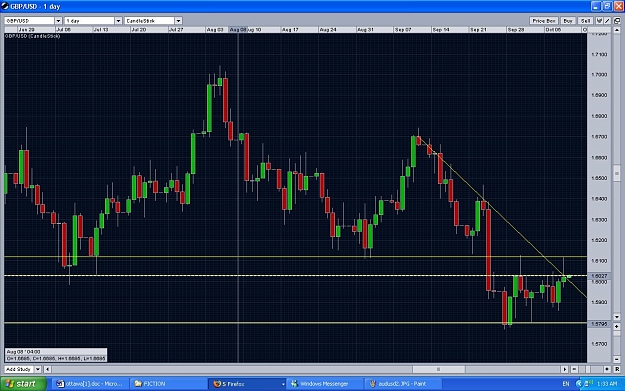Click the time zoom slider handle

(x=588, y=369)
